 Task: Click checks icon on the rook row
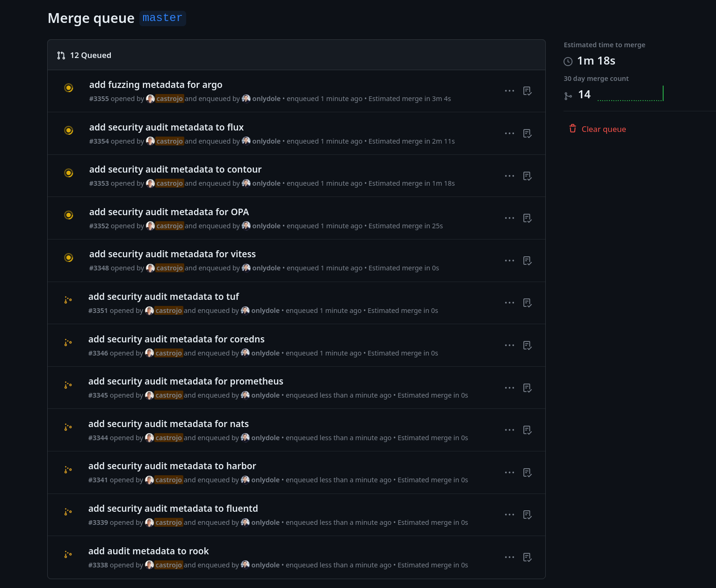(527, 558)
